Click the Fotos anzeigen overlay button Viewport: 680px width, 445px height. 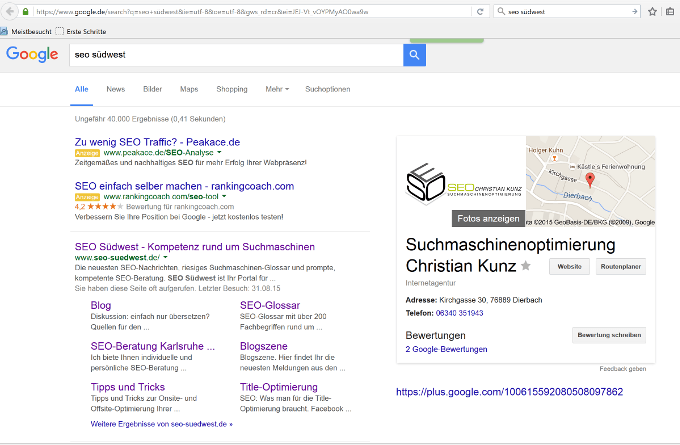(x=488, y=219)
